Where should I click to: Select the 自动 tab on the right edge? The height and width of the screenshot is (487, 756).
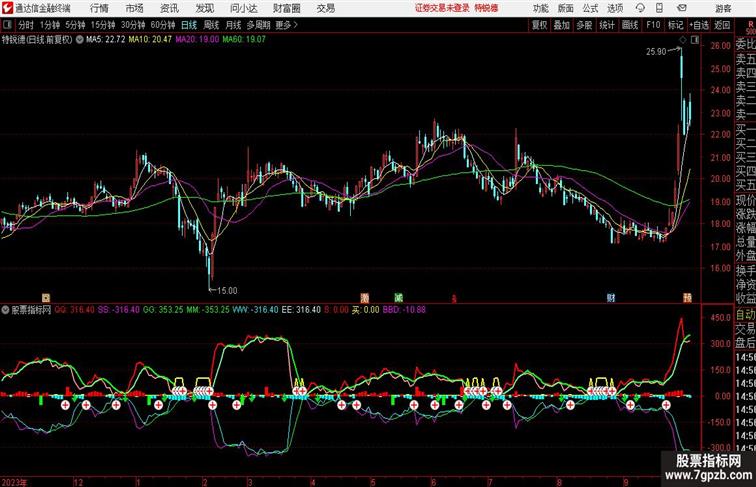click(x=745, y=315)
